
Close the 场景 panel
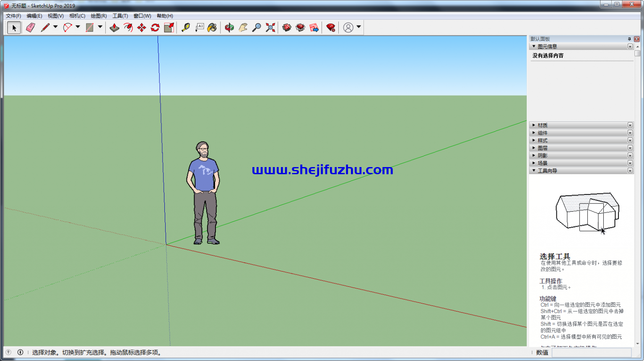pos(630,163)
